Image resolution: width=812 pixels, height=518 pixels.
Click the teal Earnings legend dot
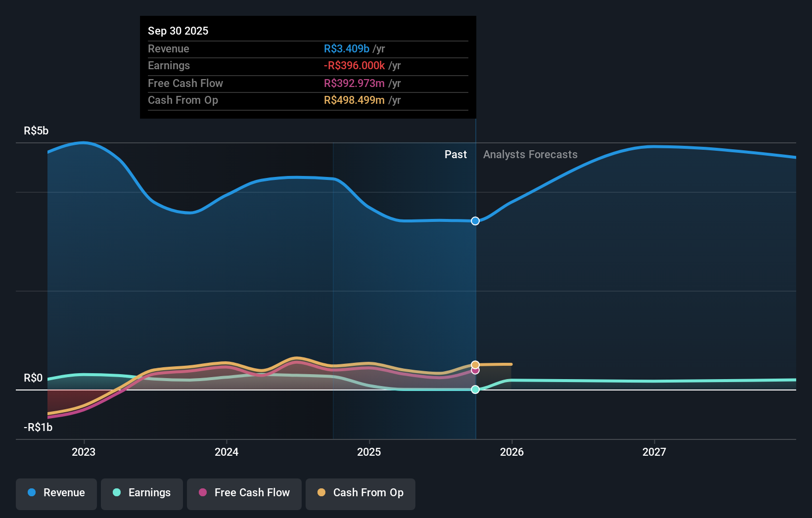116,493
